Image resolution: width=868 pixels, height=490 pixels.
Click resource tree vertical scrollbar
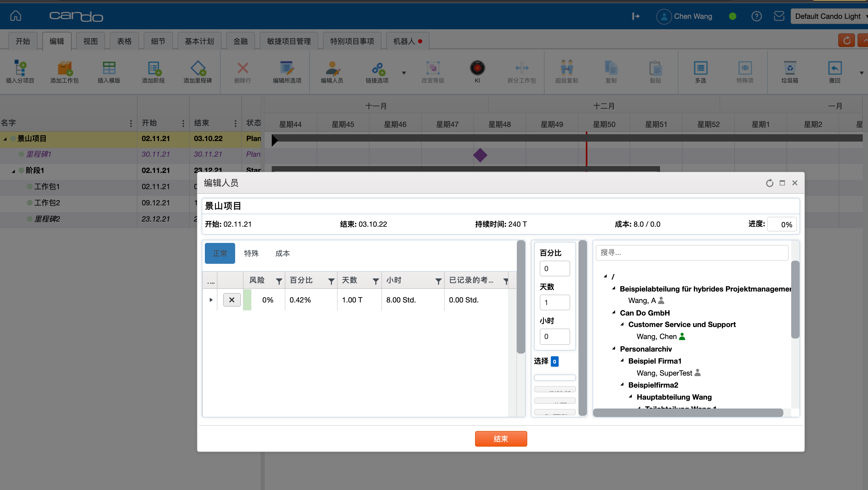tap(795, 299)
